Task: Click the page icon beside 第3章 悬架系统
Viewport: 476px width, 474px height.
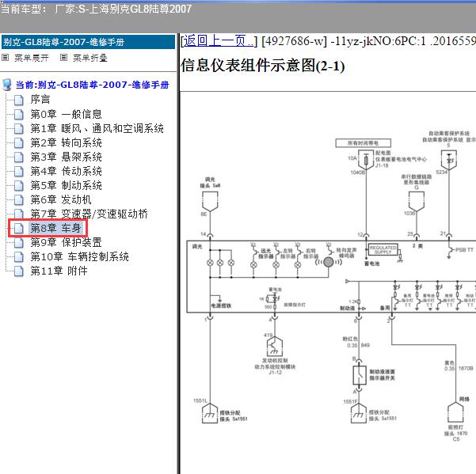Action: click(19, 157)
